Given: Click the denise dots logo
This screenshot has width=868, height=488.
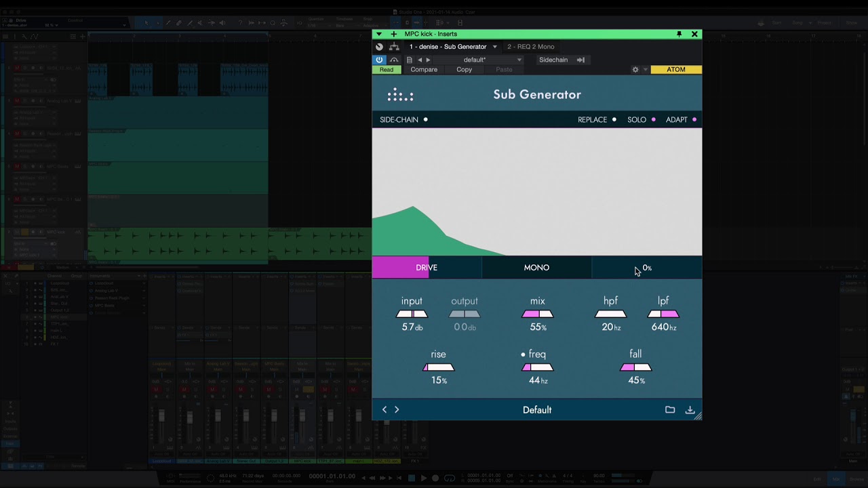Looking at the screenshot, I should pyautogui.click(x=400, y=96).
